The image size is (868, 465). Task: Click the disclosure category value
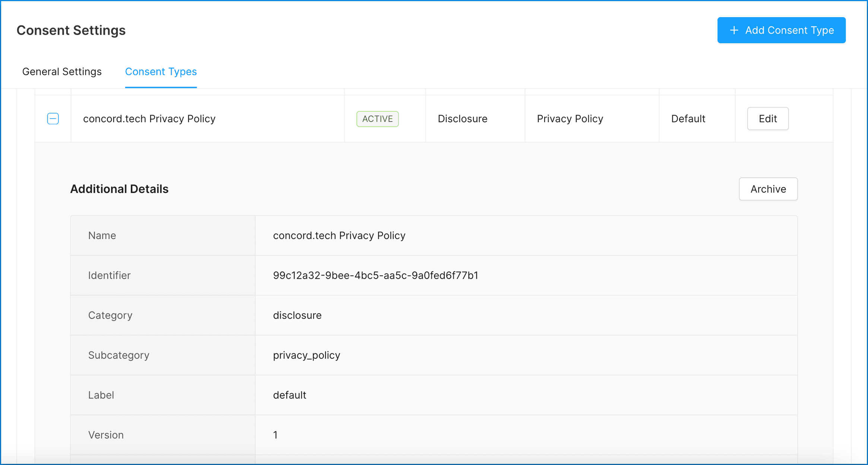[x=297, y=315]
